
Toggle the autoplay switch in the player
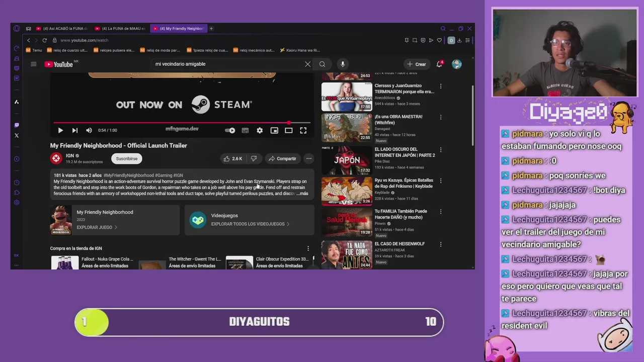click(230, 130)
